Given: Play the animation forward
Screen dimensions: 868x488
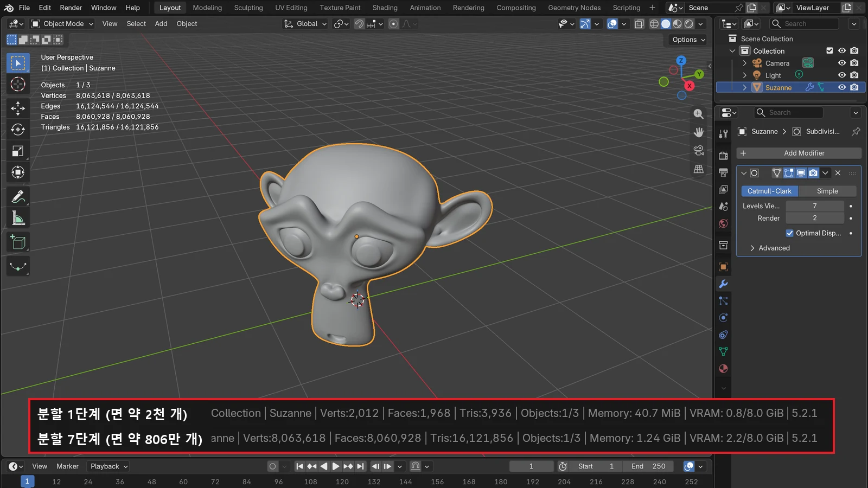Looking at the screenshot, I should coord(336,466).
